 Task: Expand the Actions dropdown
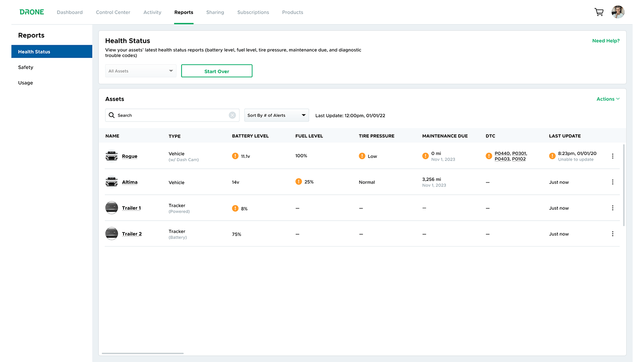tap(608, 99)
